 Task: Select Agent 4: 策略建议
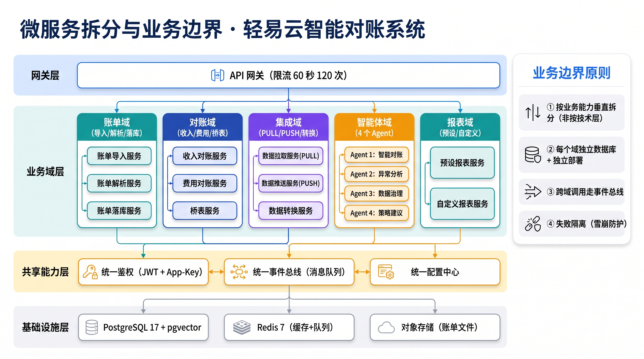pos(377,213)
